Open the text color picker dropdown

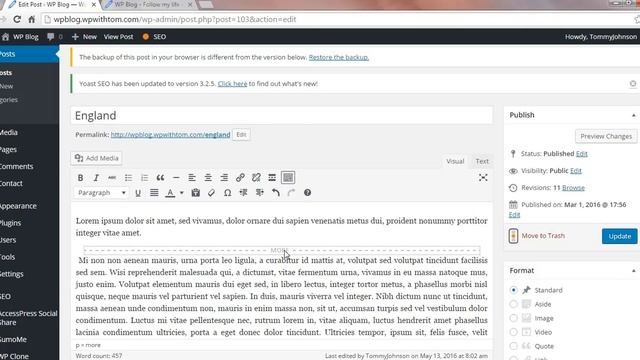pyautogui.click(x=182, y=193)
